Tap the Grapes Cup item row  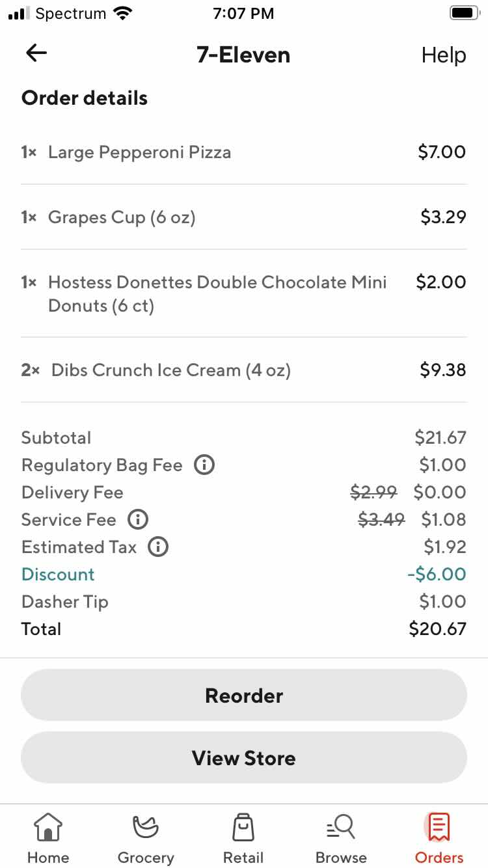point(122,217)
